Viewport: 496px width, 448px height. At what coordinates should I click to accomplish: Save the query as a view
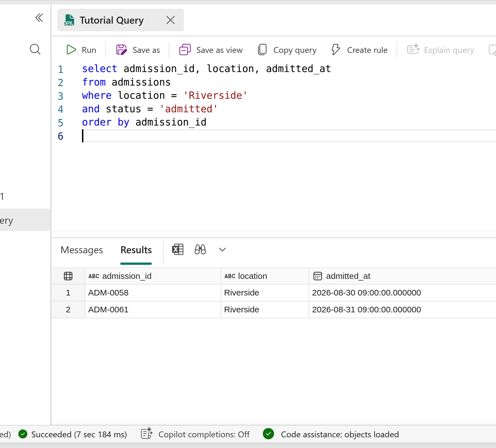(x=211, y=50)
